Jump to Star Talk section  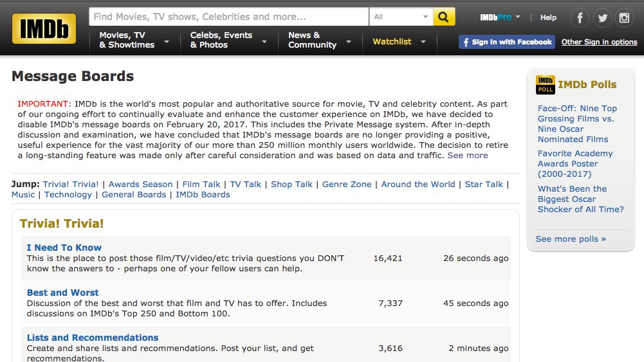(484, 185)
